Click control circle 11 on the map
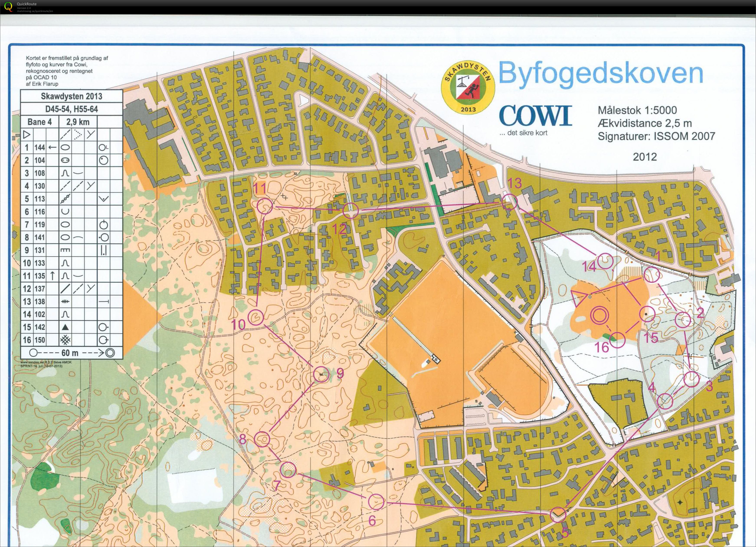 (x=265, y=207)
